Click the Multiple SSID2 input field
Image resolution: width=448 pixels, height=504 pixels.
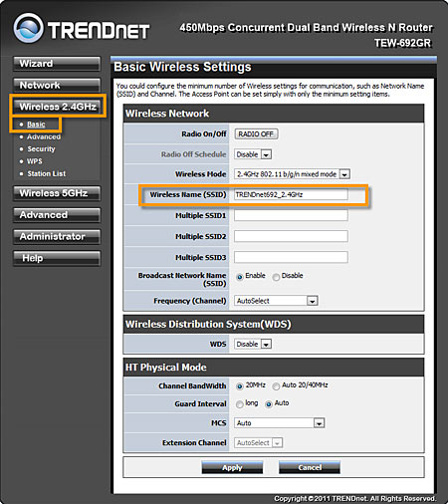coord(291,236)
